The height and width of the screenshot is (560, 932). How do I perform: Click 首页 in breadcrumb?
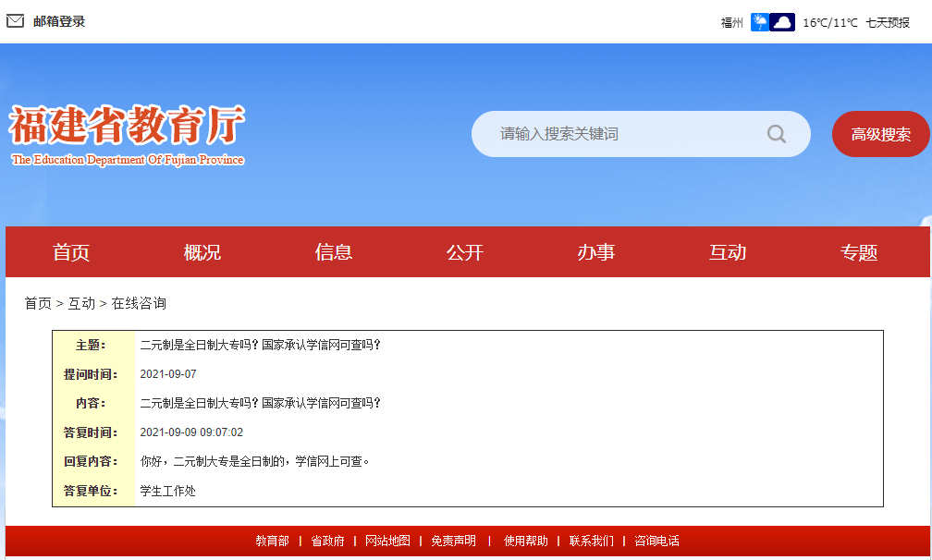(38, 303)
